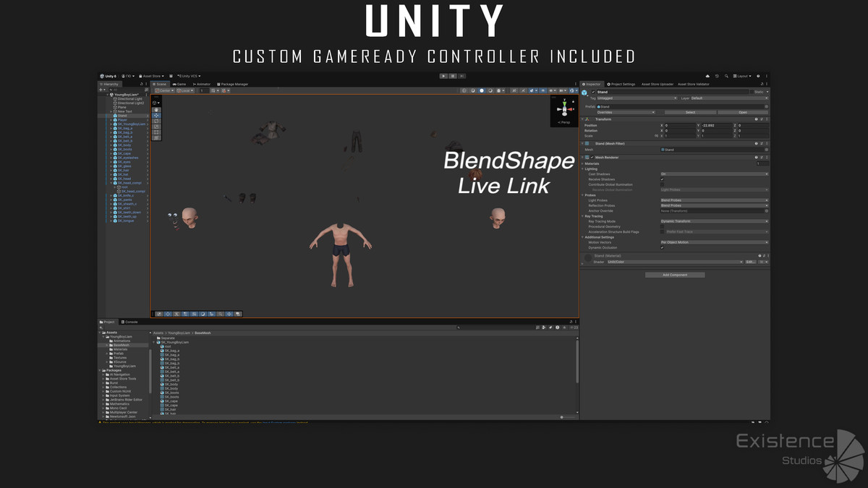Toggle the Mesh Renderer enabled checkbox
Image resolution: width=868 pixels, height=488 pixels.
[x=592, y=157]
